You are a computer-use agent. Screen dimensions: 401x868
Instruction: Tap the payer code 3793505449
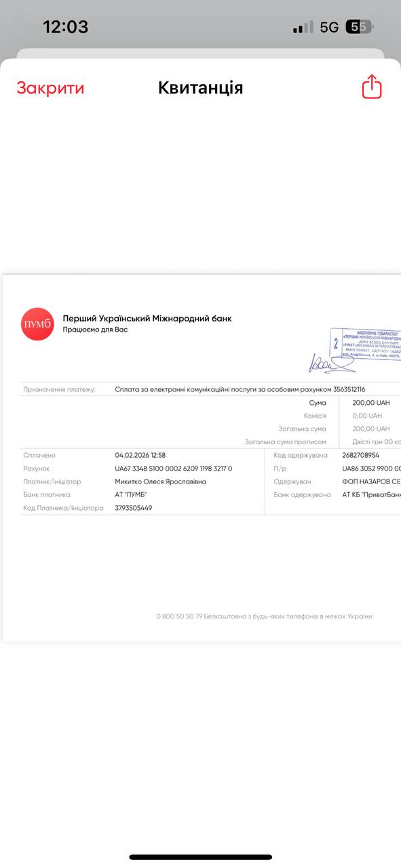point(134,507)
